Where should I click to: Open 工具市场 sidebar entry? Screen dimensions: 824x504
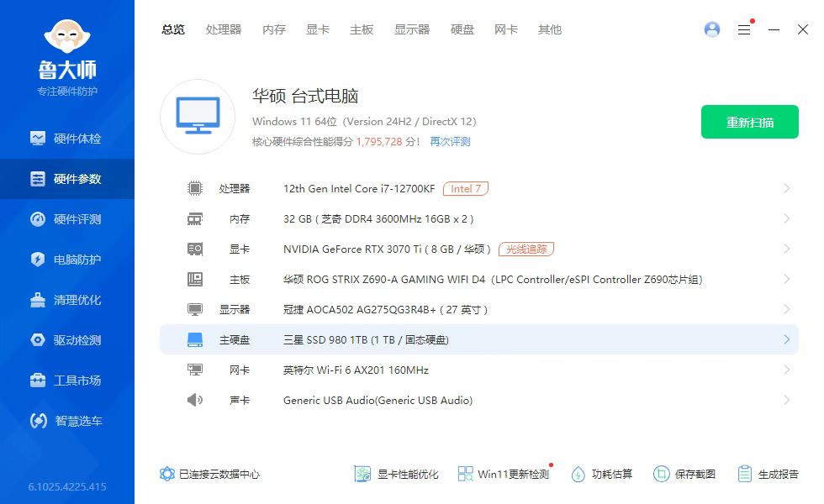(67, 380)
